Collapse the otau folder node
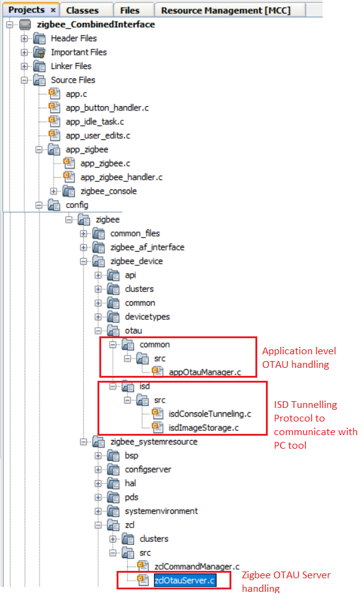This screenshot has height=611, width=364. pos(98,330)
